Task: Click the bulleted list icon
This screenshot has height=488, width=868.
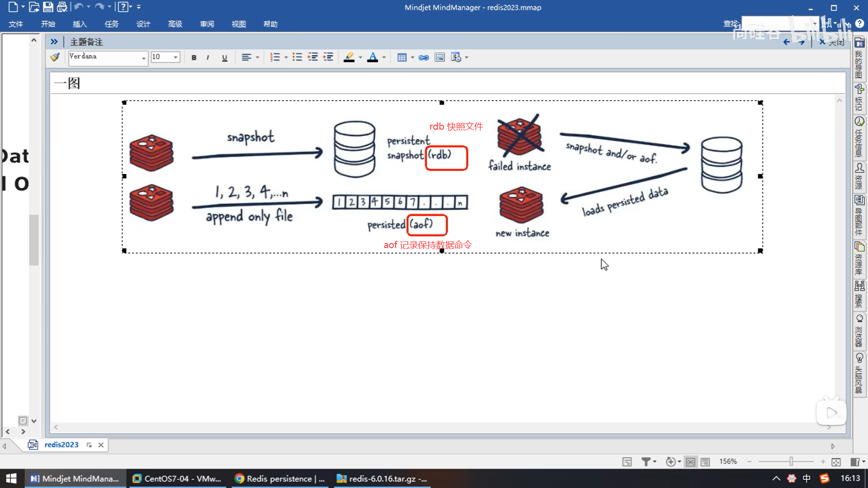Action: tap(297, 57)
